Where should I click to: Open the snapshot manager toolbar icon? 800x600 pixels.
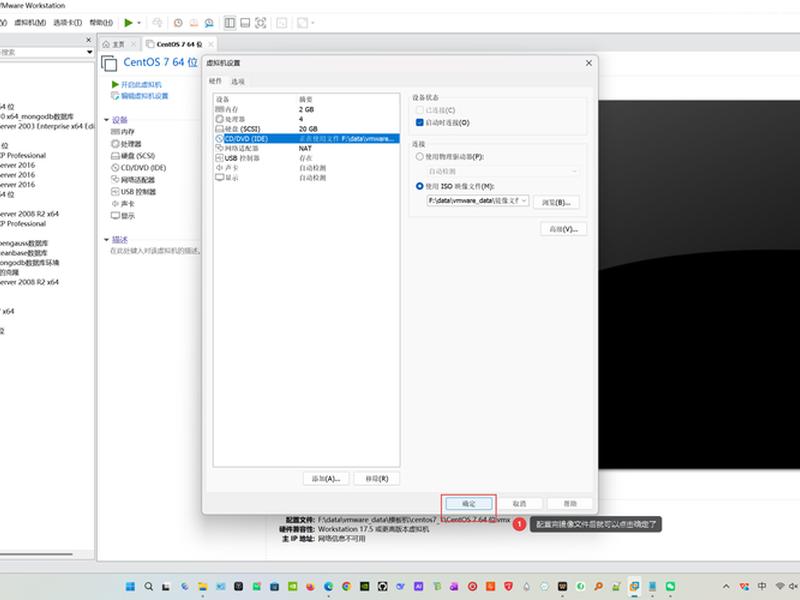[209, 23]
